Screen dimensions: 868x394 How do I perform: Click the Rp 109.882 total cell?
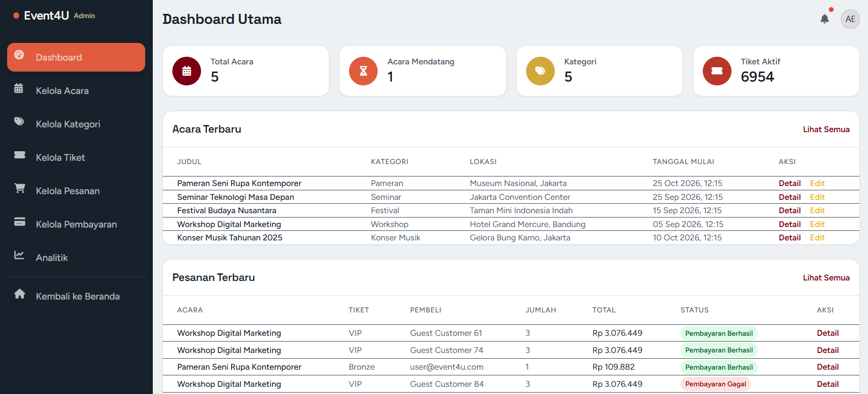tap(614, 367)
